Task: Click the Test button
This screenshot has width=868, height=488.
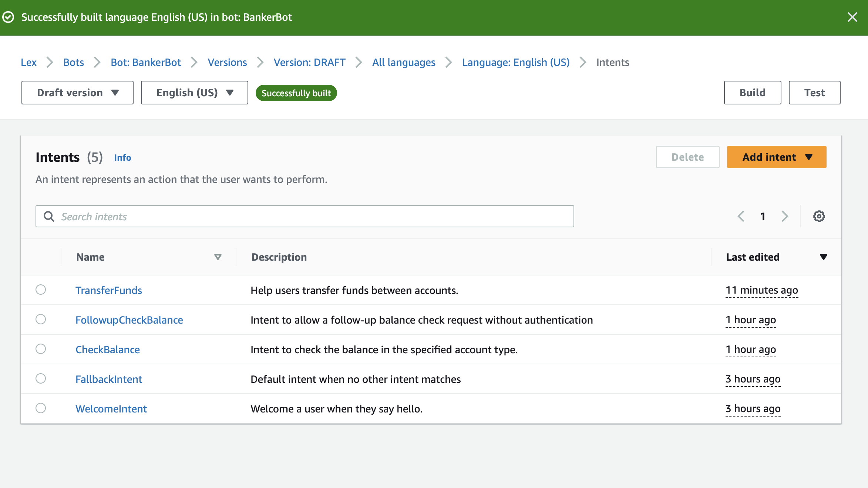Action: (x=814, y=93)
